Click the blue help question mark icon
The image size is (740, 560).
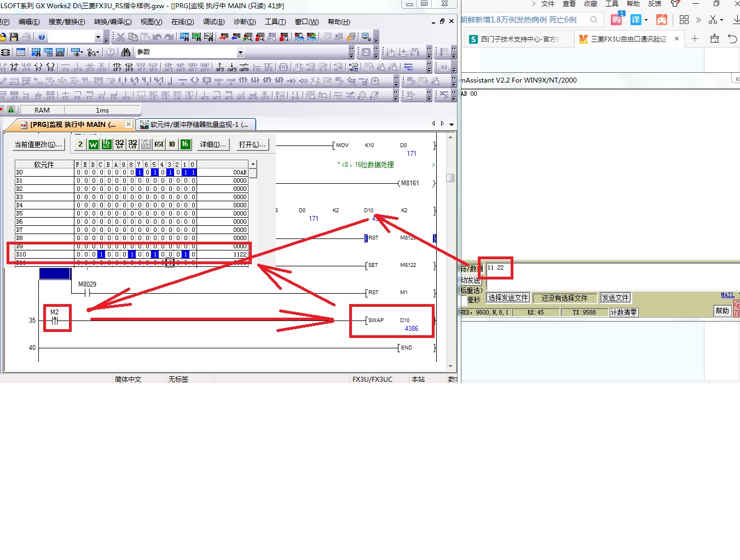[42, 37]
